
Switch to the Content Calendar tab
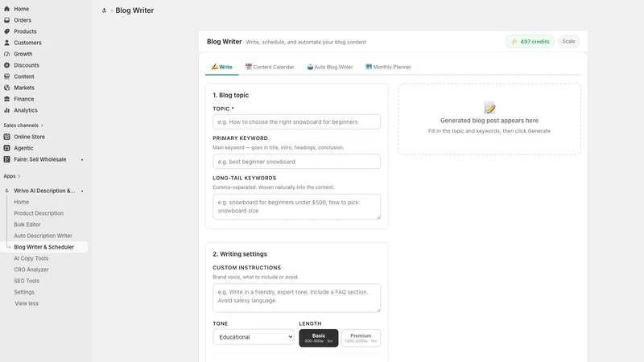270,67
